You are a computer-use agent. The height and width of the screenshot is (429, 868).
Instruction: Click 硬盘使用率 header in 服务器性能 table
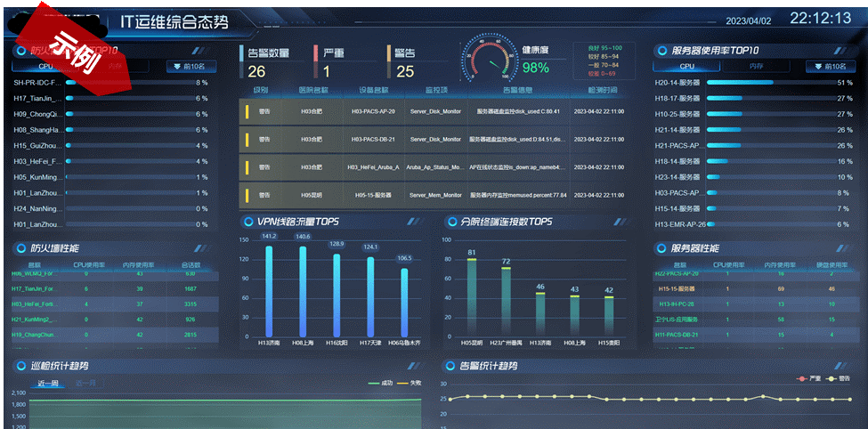[x=831, y=265]
